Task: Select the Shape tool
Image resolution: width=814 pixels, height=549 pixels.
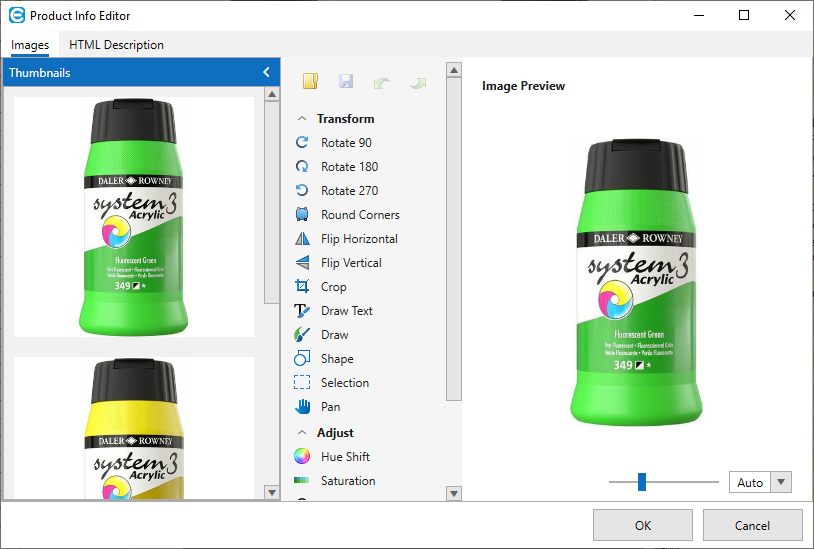Action: (x=303, y=359)
